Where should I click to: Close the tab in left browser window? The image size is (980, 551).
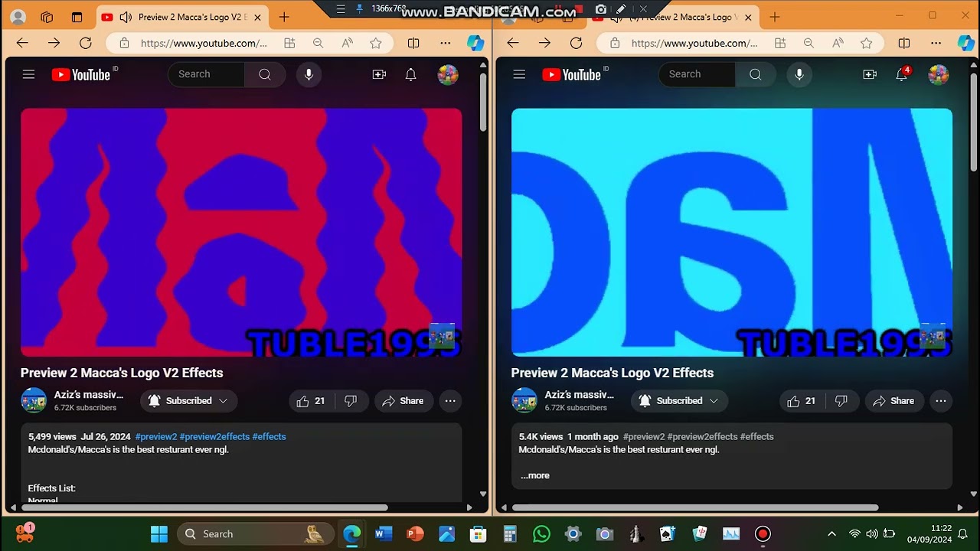[257, 17]
